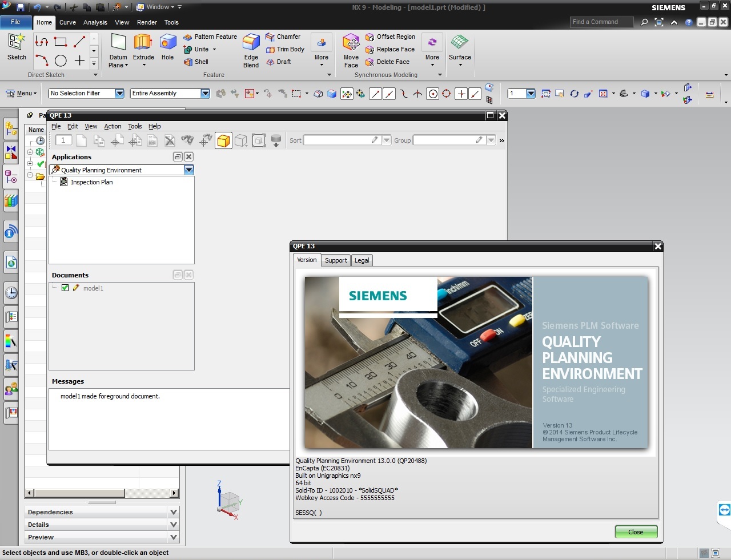Start the Extrude feature

pos(143,50)
